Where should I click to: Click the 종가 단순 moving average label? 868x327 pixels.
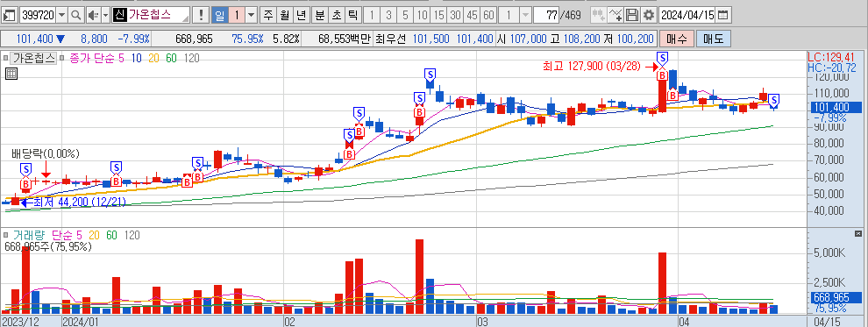(x=92, y=58)
